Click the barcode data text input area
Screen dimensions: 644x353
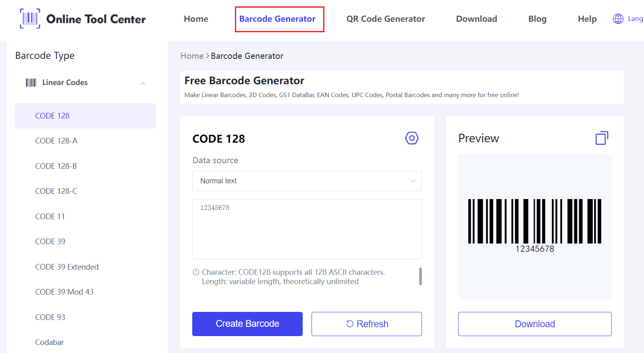click(x=307, y=229)
